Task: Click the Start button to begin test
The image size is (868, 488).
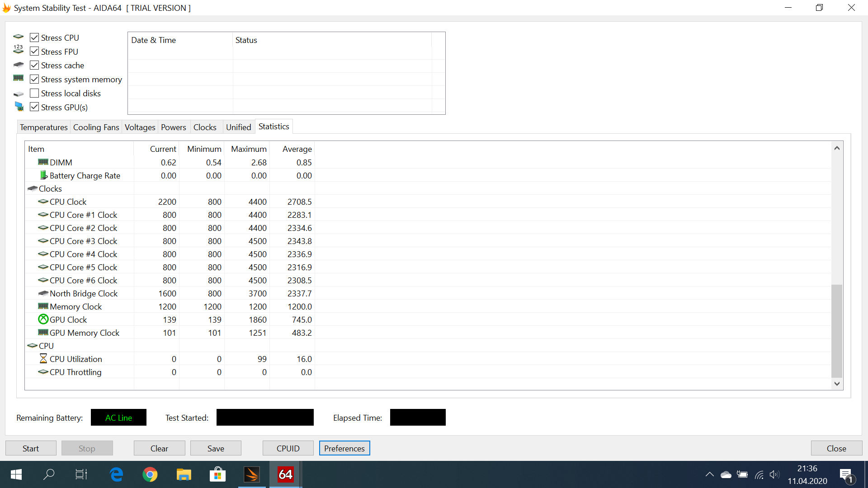Action: coord(31,448)
